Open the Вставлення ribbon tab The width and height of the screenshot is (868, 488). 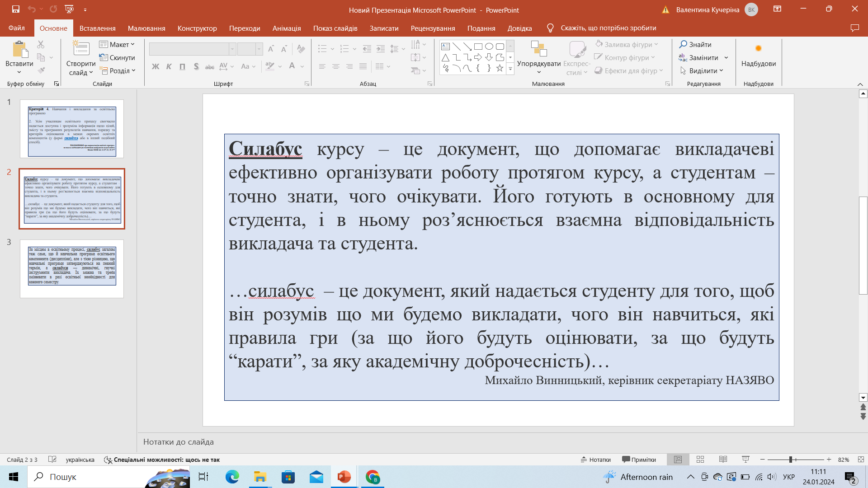coord(97,28)
